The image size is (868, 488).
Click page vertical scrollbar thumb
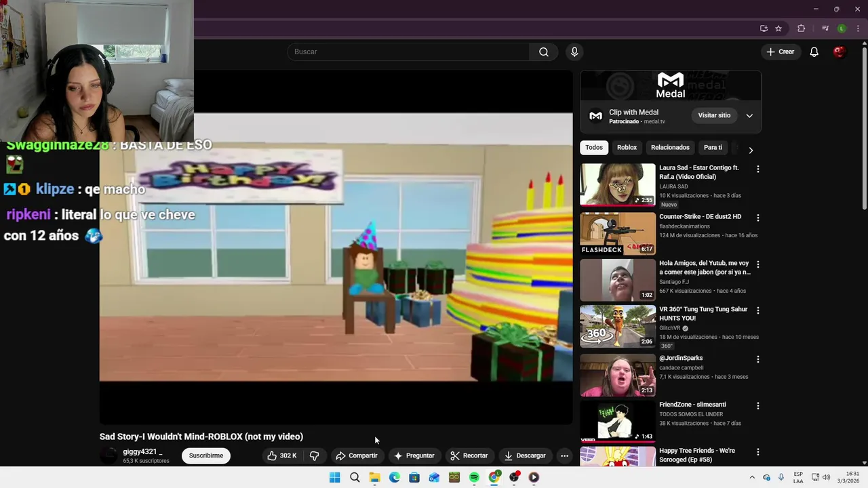point(865,129)
